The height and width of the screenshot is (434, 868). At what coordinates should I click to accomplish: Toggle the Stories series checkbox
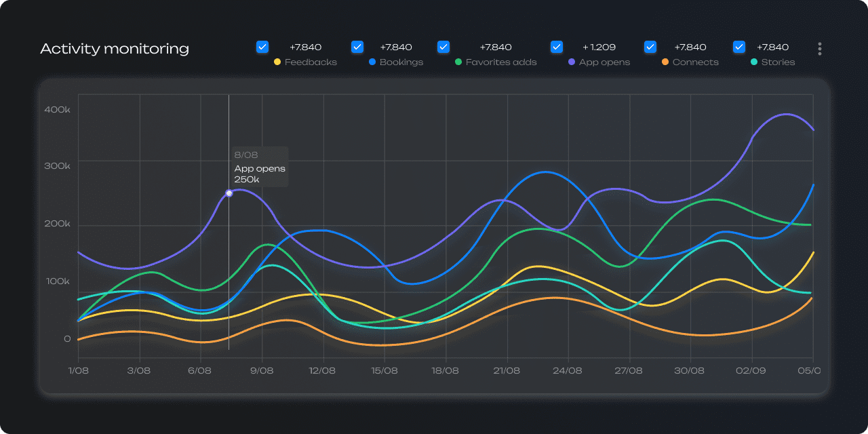click(x=739, y=47)
